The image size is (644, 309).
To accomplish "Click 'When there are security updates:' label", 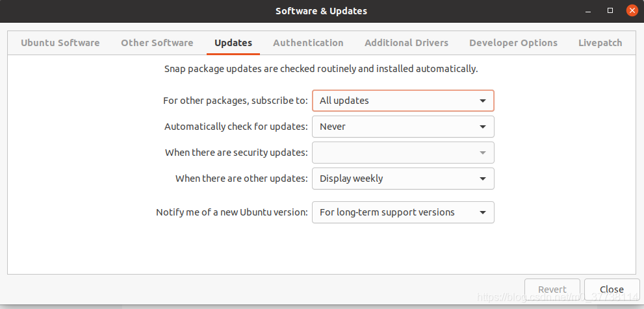I will [x=237, y=153].
